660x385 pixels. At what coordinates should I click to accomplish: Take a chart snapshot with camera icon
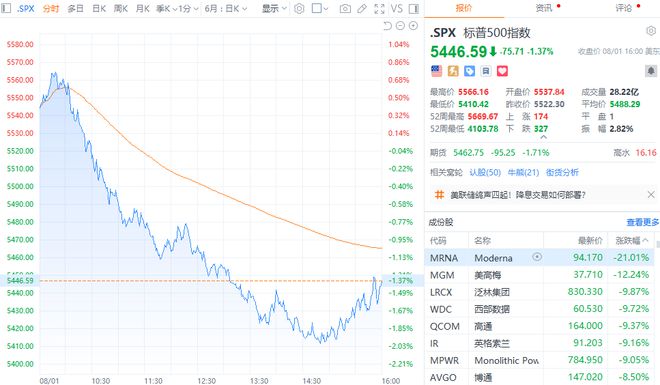click(345, 8)
